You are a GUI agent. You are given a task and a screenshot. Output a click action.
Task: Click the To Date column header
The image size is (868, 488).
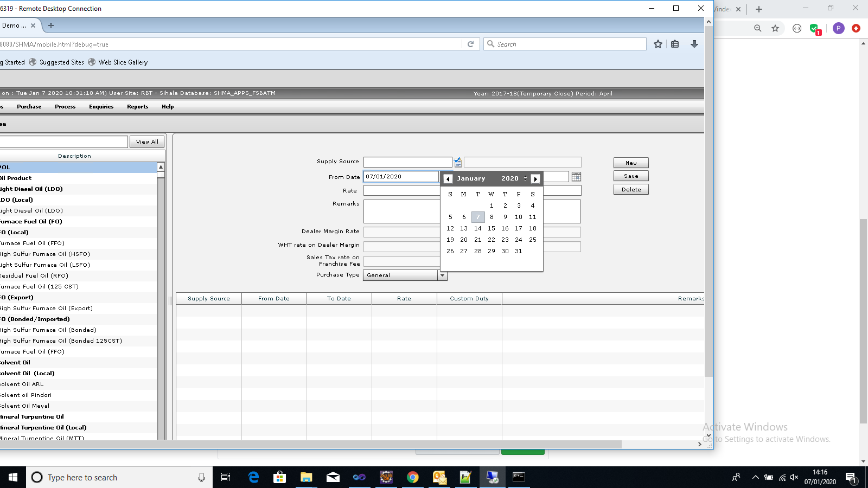[339, 299]
